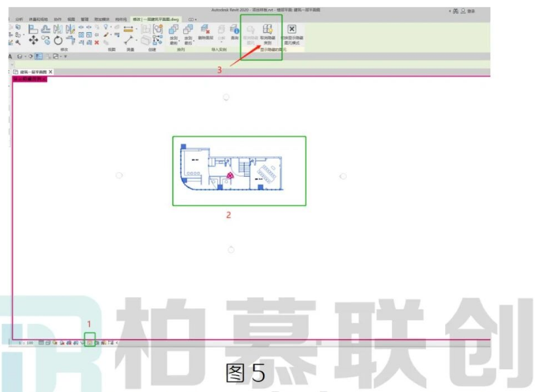Toggle Temporary Hide/Isolate glasses icon

point(82,343)
